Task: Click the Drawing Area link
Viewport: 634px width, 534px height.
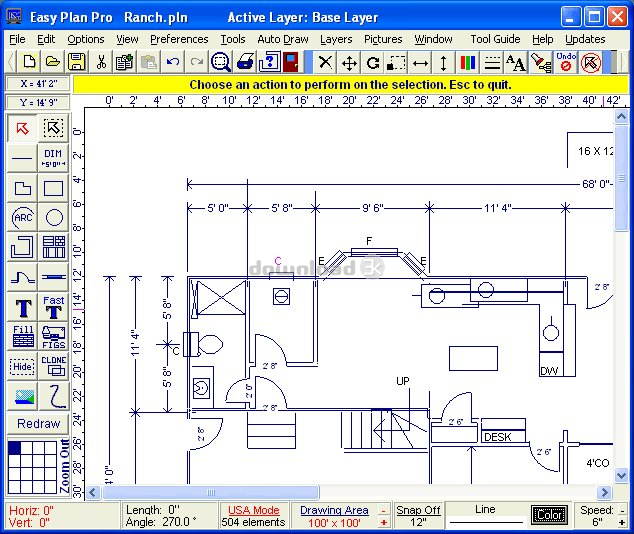Action: pos(334,510)
